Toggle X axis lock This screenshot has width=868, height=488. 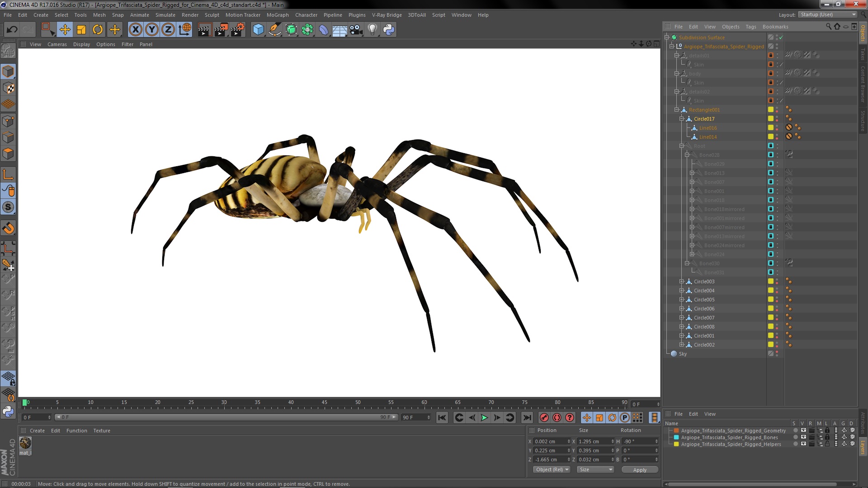[x=135, y=30]
